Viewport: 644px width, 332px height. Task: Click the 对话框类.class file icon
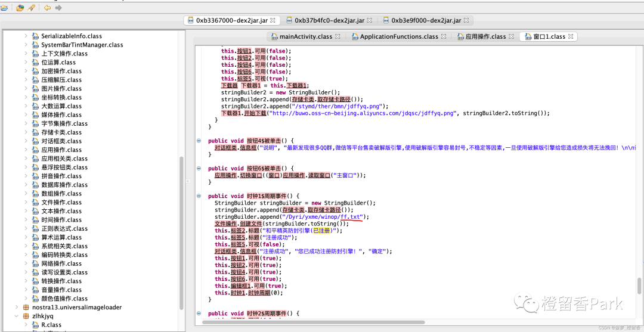click(36, 141)
